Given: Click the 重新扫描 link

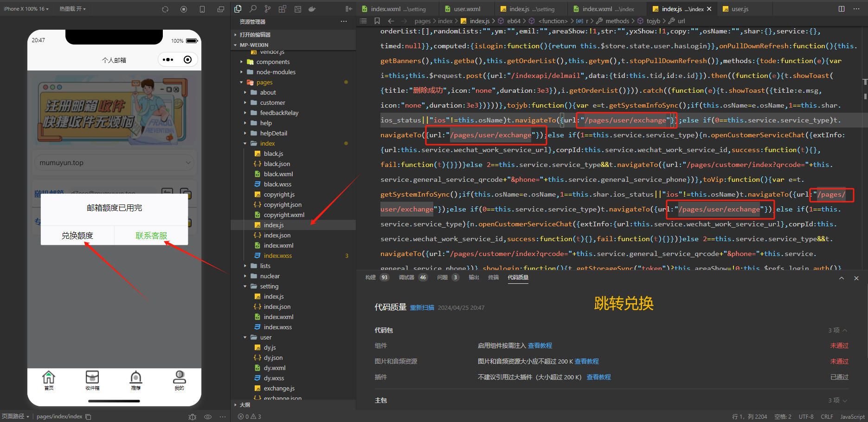Looking at the screenshot, I should [422, 308].
